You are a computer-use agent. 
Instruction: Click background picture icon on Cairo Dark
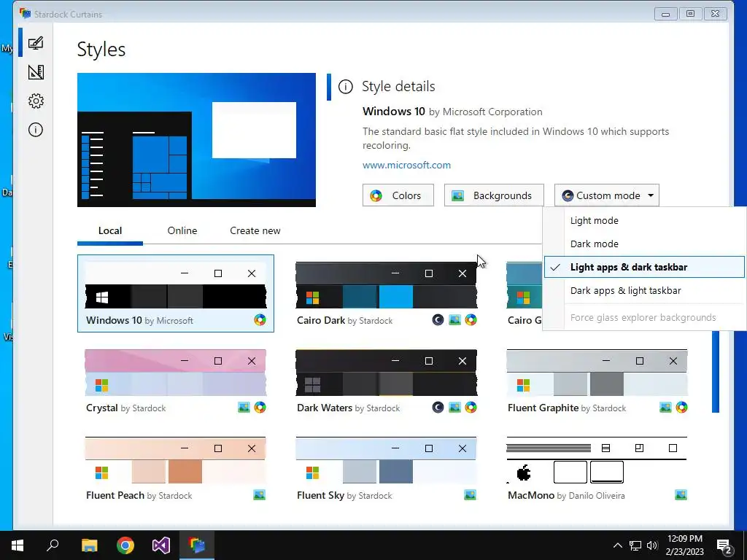pyautogui.click(x=454, y=320)
